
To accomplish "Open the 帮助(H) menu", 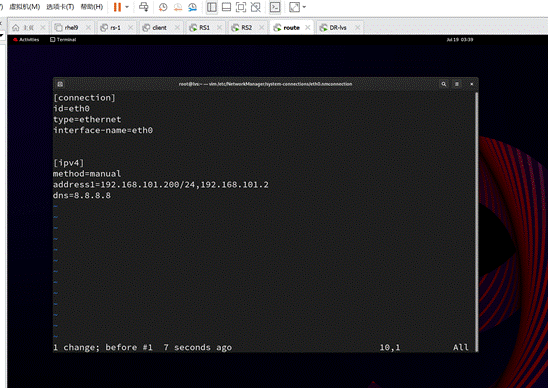I will pos(92,7).
